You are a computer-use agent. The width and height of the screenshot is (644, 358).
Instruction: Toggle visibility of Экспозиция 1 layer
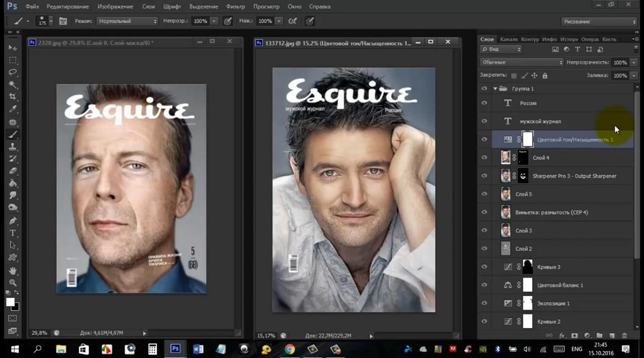[x=484, y=303]
